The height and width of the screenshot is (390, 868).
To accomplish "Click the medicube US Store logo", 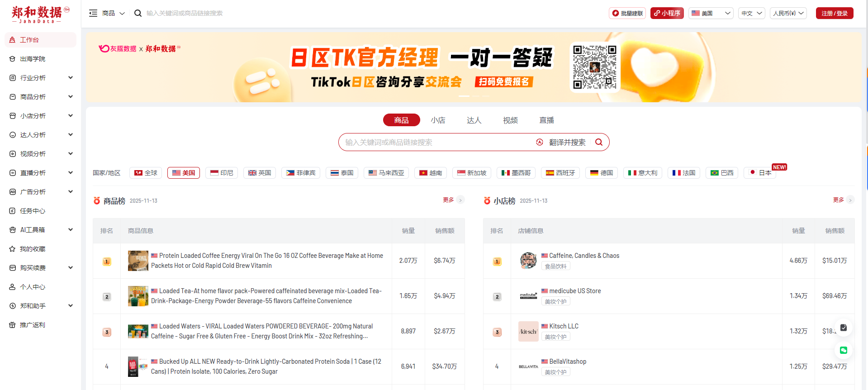I will (528, 296).
